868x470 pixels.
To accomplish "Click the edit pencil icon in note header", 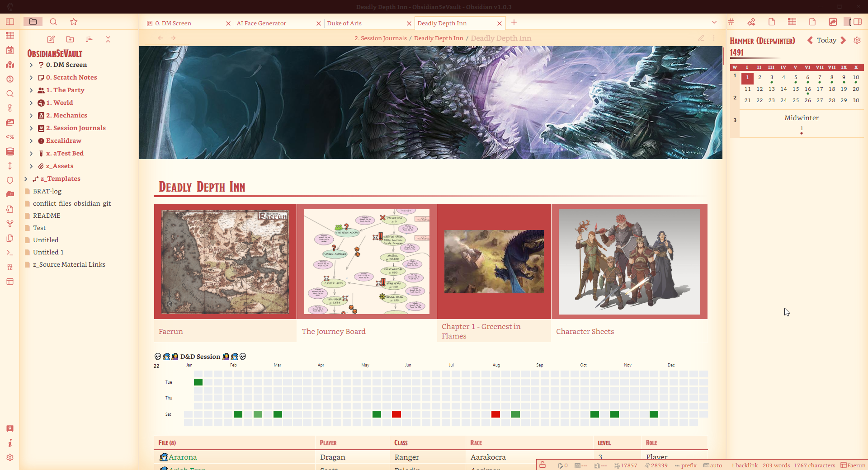I will (701, 38).
